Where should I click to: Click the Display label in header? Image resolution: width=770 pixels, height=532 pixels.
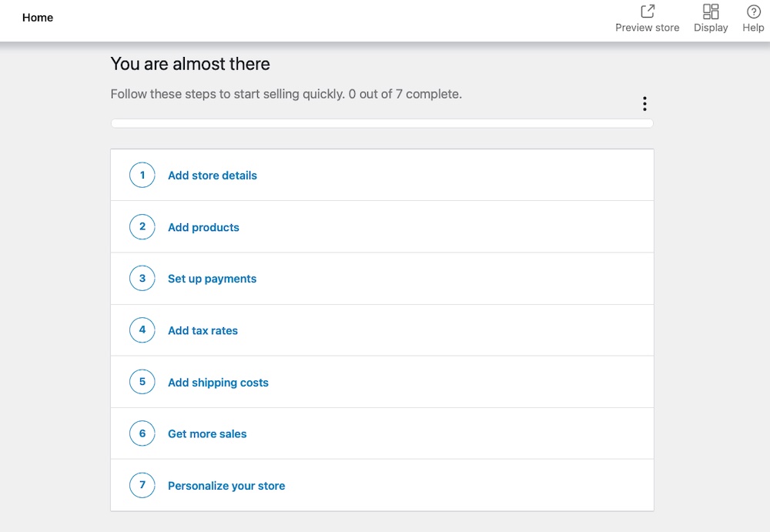tap(711, 28)
